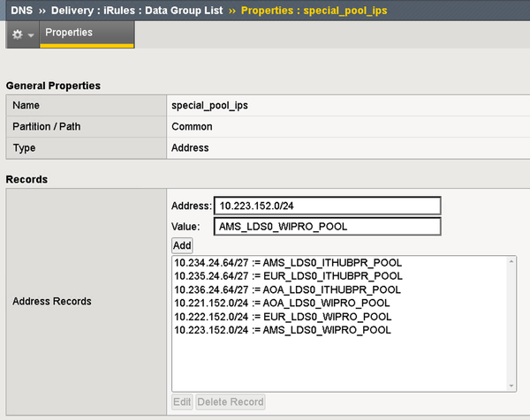Switch to the Properties tab
The width and height of the screenshot is (530, 420).
pos(87,34)
